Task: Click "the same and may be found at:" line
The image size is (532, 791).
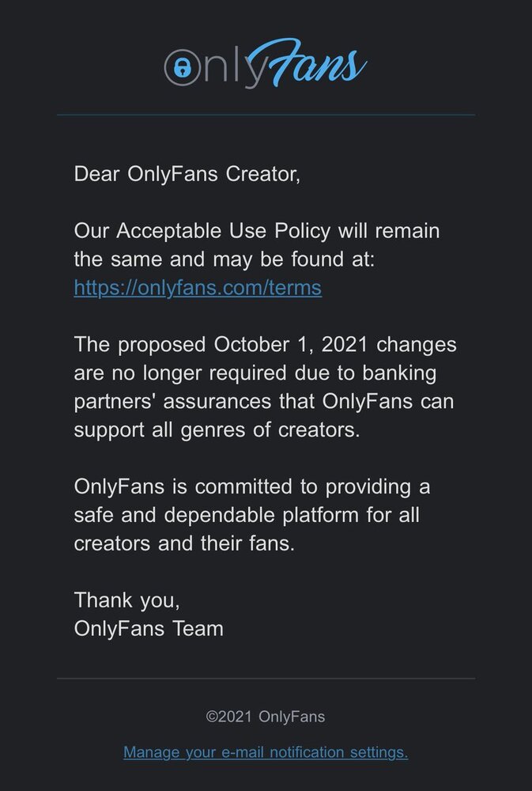Action: pyautogui.click(x=224, y=259)
